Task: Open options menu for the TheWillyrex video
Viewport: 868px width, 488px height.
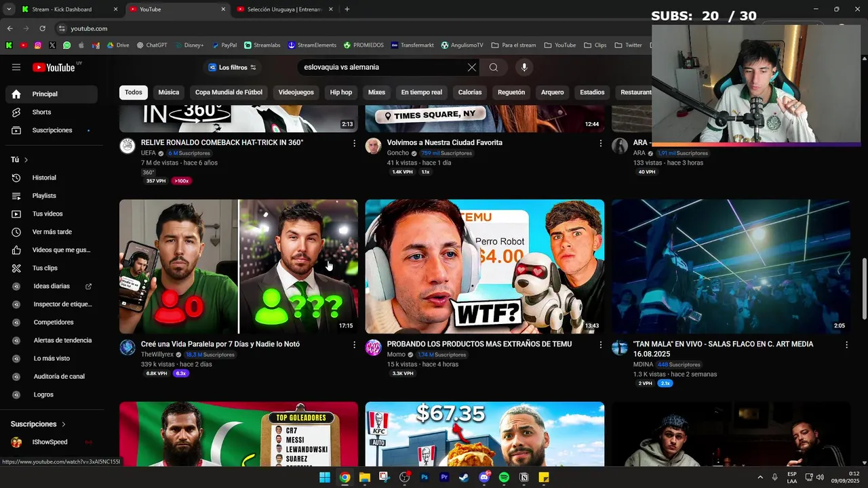Action: (354, 345)
